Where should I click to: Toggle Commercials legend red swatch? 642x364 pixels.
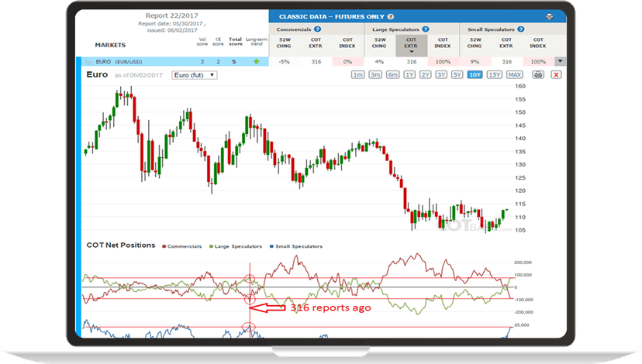click(x=164, y=246)
